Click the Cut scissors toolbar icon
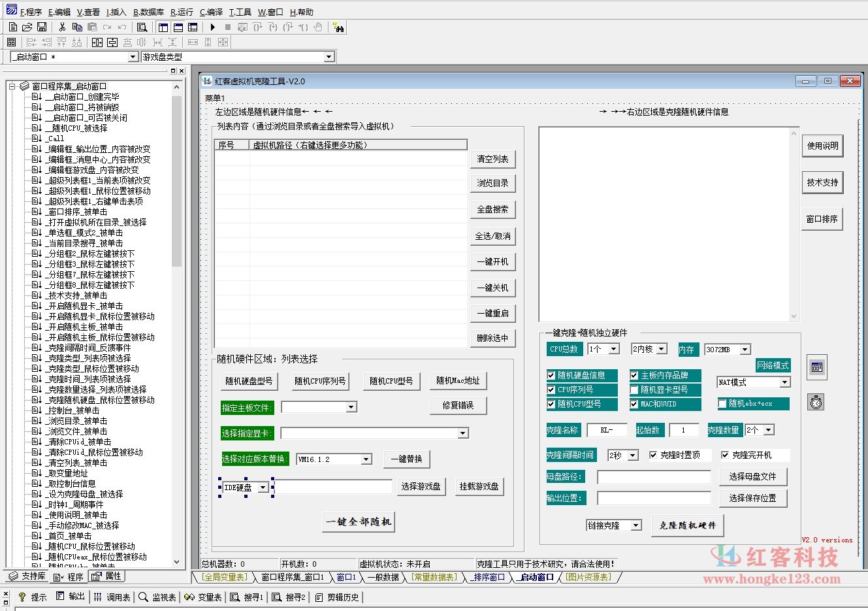This screenshot has width=868, height=611. pos(62,27)
